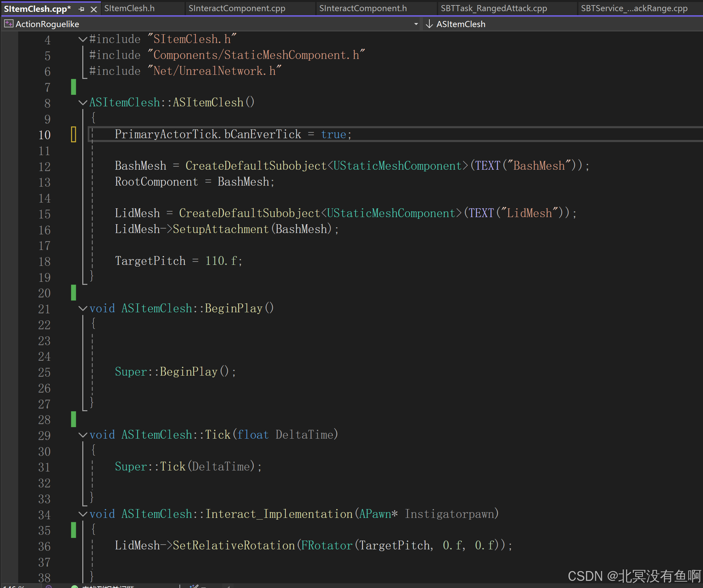
Task: Switch to the SItemClesh.h tab
Action: (129, 8)
